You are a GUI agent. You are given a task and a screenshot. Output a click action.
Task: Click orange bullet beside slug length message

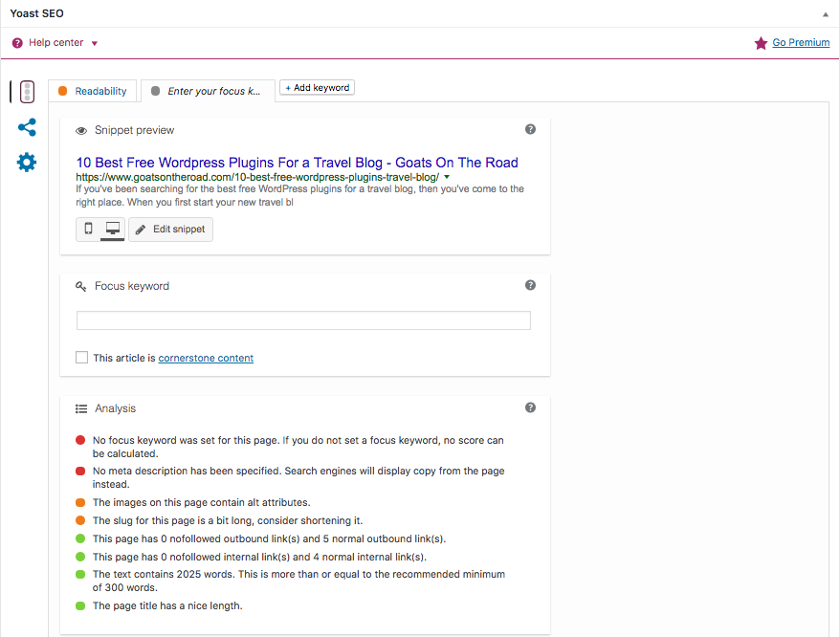click(80, 520)
